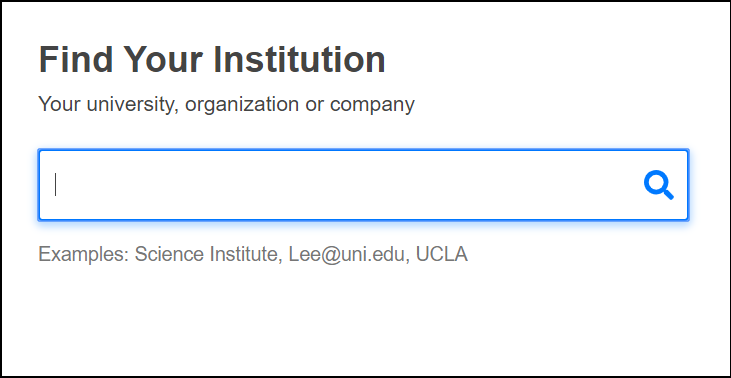The image size is (731, 378).
Task: Focus the institution search input field
Action: pos(363,185)
